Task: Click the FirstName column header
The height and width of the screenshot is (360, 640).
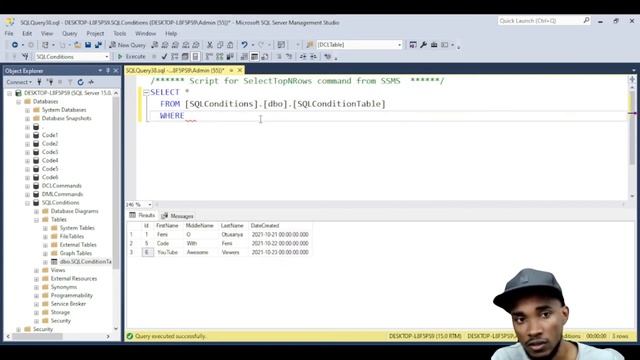Action: pos(167,226)
